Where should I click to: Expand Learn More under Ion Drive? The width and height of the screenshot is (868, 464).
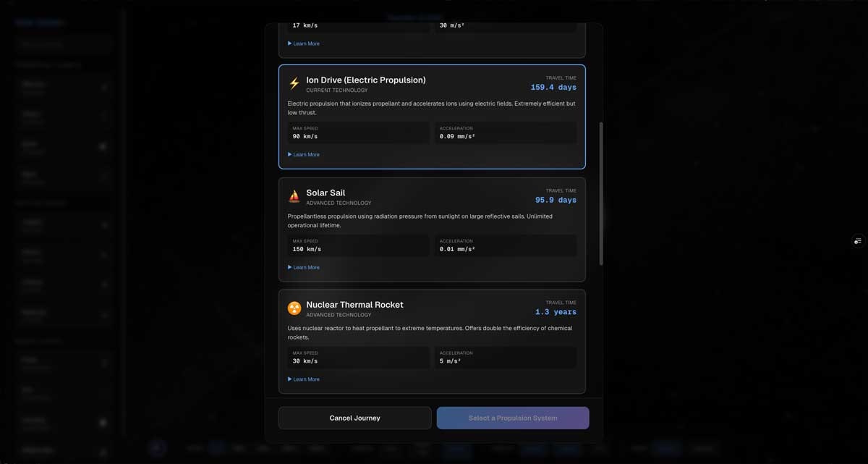point(303,154)
